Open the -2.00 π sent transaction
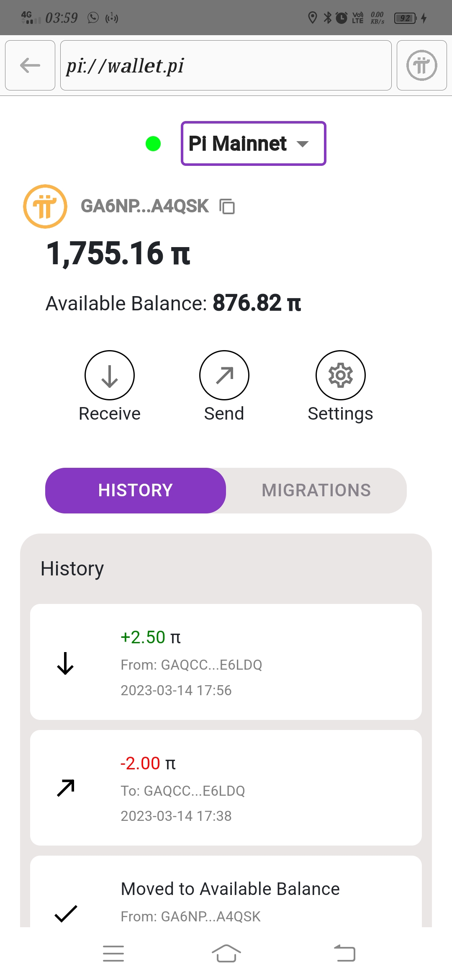The image size is (452, 980). pyautogui.click(x=226, y=788)
